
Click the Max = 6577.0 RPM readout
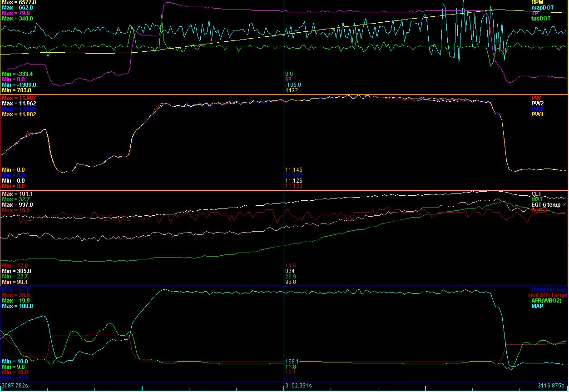19,2
